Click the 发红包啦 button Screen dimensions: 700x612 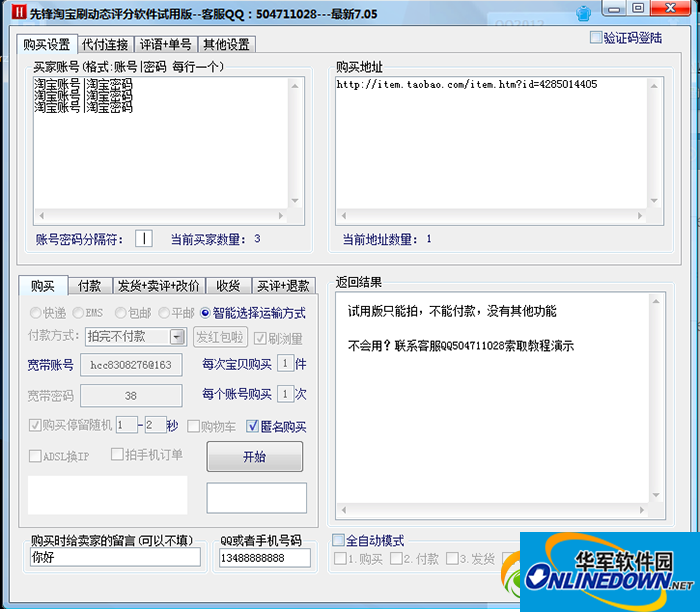220,337
